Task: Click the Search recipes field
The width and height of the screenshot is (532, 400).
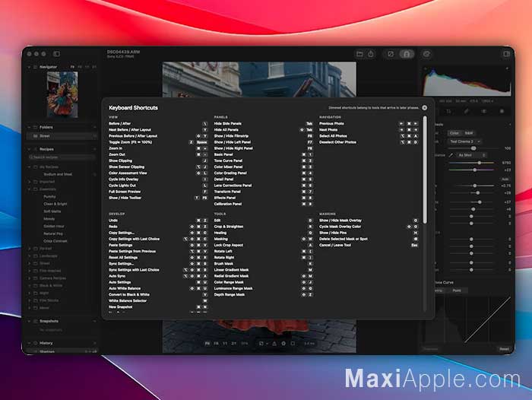Action: tap(62, 157)
